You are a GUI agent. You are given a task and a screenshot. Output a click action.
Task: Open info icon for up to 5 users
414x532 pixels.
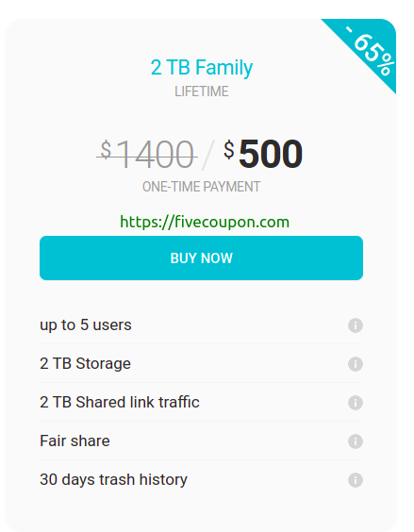point(356,325)
